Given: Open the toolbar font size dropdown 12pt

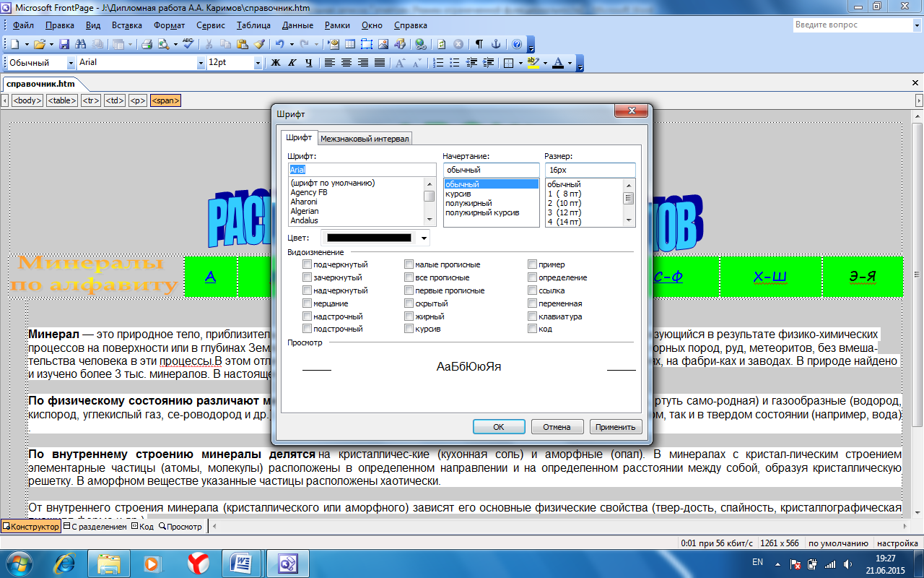Looking at the screenshot, I should click(258, 63).
